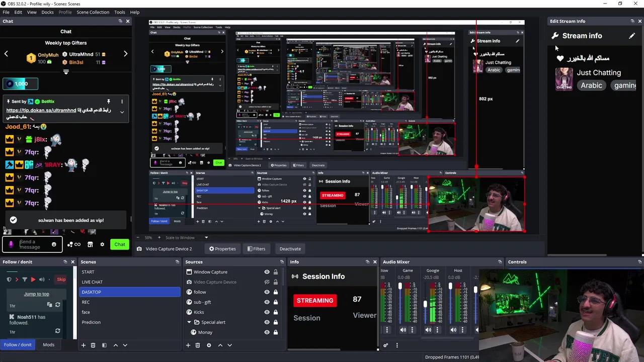Edit Stream info via the pencil icon
Image resolution: width=644 pixels, height=362 pixels.
(x=632, y=36)
